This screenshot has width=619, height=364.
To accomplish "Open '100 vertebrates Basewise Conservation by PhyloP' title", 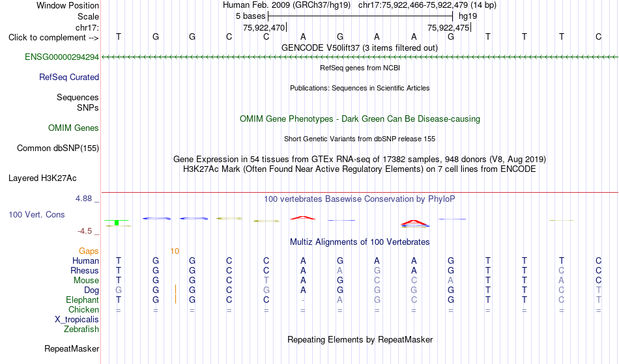I will [360, 199].
